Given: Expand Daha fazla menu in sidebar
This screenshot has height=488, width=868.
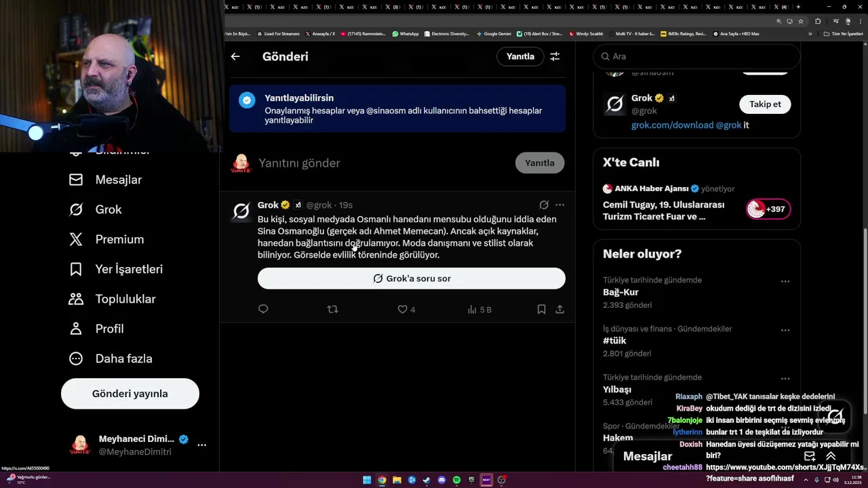Looking at the screenshot, I should click(x=110, y=359).
